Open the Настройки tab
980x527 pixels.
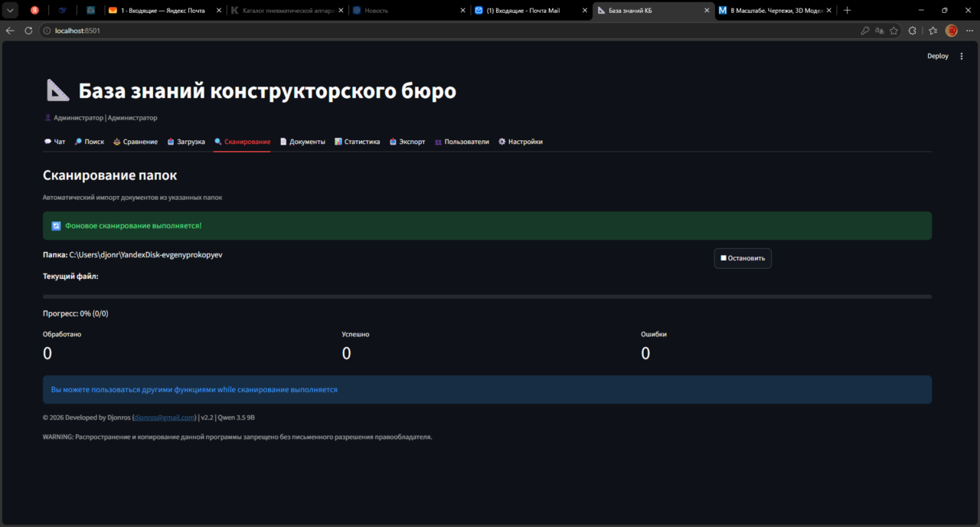tap(521, 142)
